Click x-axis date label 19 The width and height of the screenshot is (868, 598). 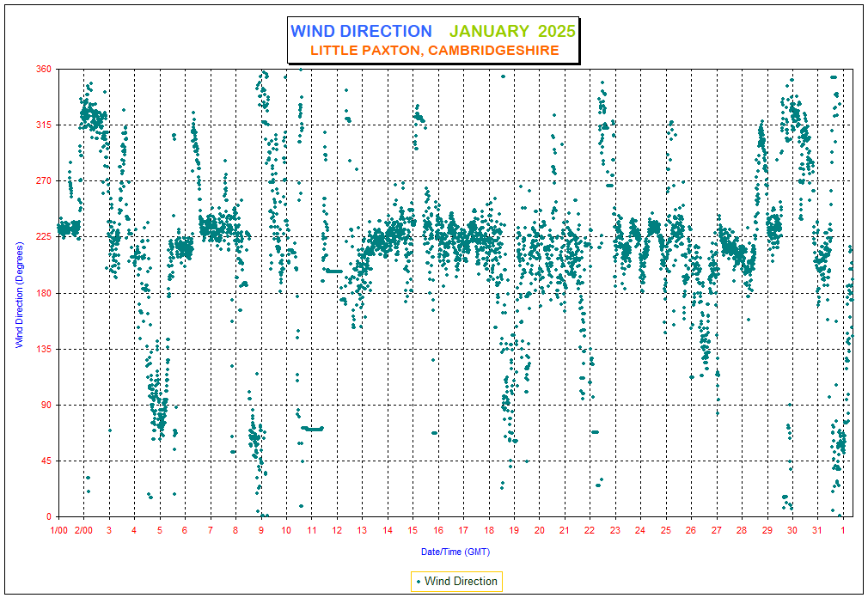point(514,530)
